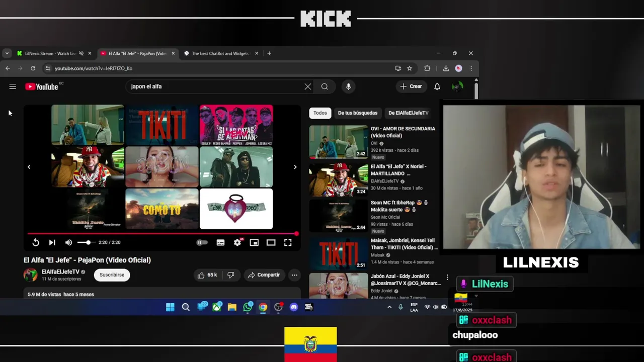
Task: Open Chrome downloads icon
Action: (x=446, y=68)
